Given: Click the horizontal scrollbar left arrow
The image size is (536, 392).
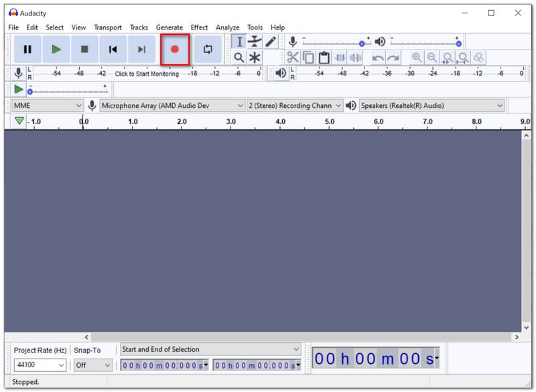Looking at the screenshot, I should point(86,337).
